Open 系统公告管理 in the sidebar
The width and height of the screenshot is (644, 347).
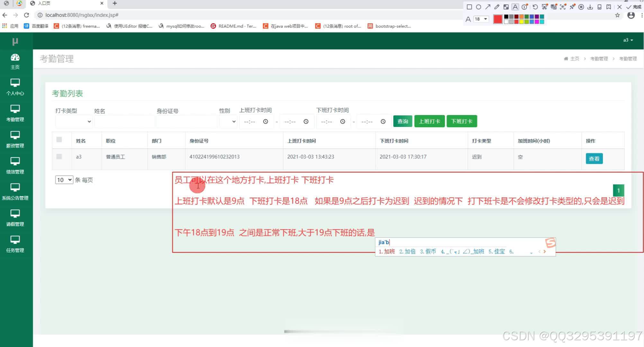pos(15,192)
